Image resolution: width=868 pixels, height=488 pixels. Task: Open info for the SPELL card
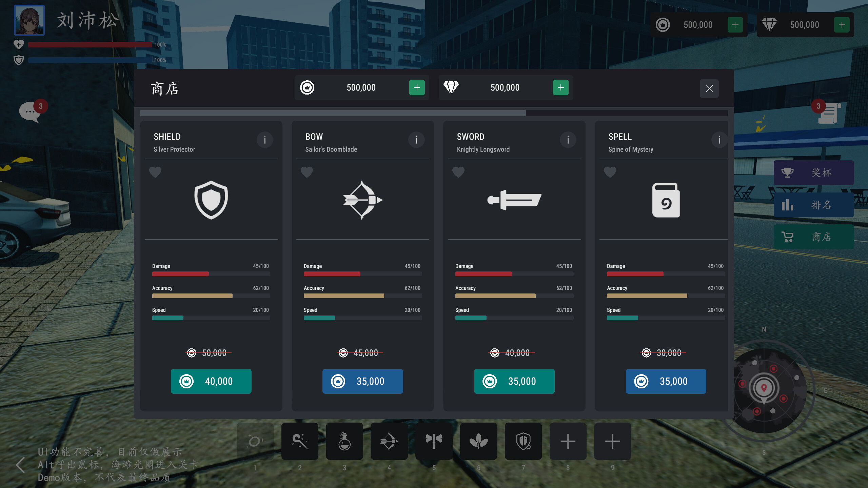point(719,140)
